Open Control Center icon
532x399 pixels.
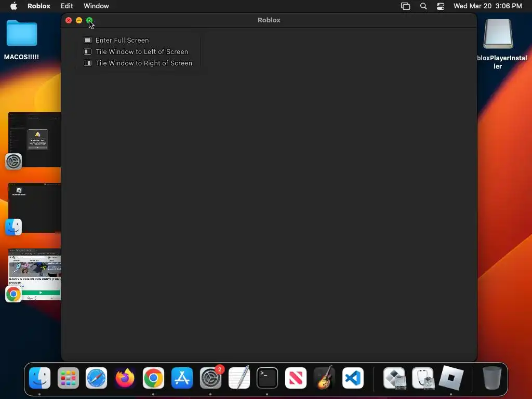coord(441,6)
